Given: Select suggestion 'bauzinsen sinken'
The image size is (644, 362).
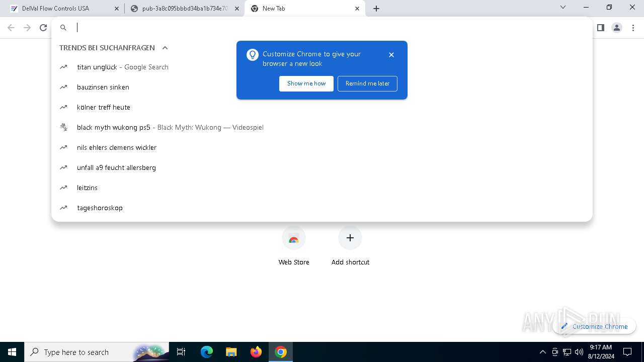Looking at the screenshot, I should pyautogui.click(x=322, y=87).
